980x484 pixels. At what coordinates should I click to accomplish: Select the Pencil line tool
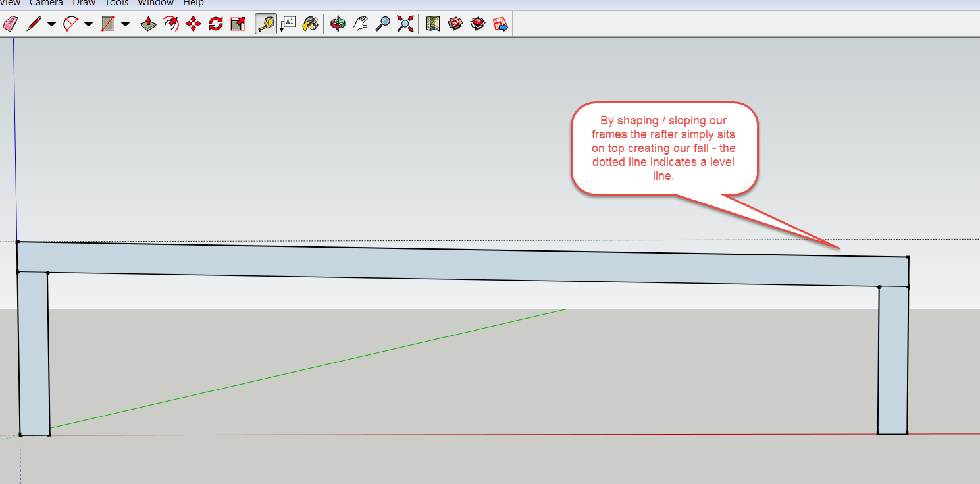pyautogui.click(x=33, y=24)
